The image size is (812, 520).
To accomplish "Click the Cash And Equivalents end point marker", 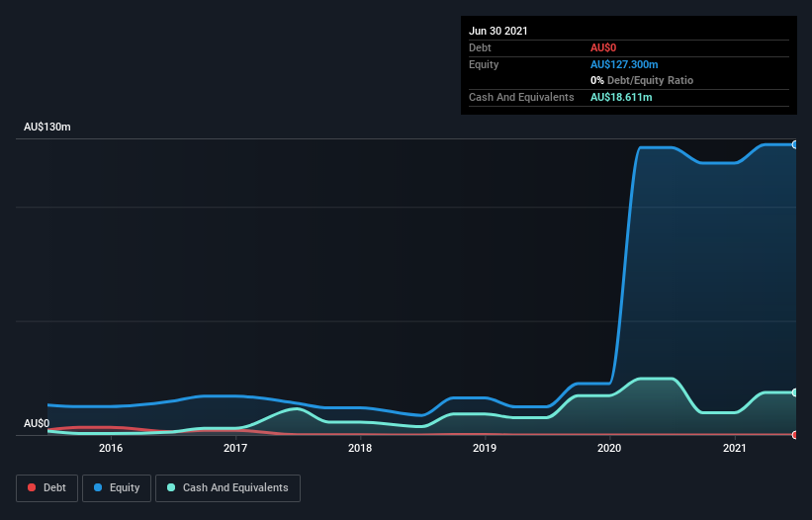I will (795, 392).
